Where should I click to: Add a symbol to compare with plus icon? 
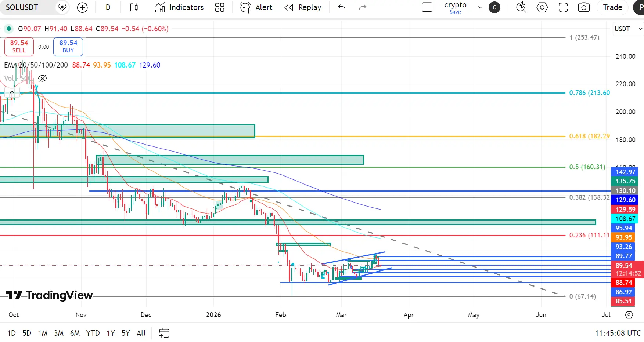pyautogui.click(x=82, y=7)
